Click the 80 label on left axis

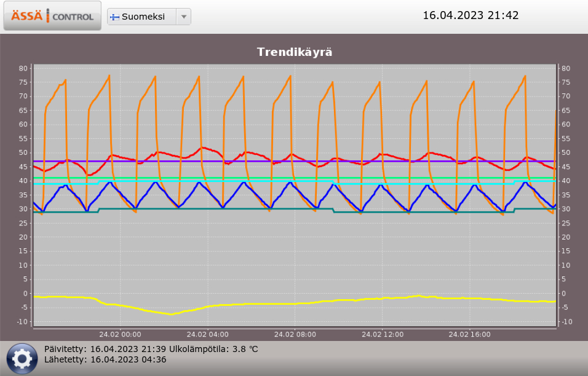[x=24, y=68]
